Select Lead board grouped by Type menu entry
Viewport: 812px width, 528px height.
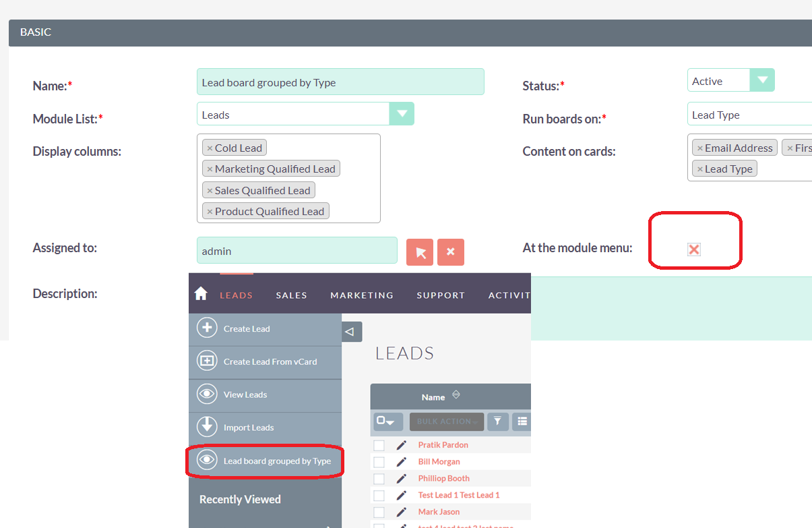(265, 461)
